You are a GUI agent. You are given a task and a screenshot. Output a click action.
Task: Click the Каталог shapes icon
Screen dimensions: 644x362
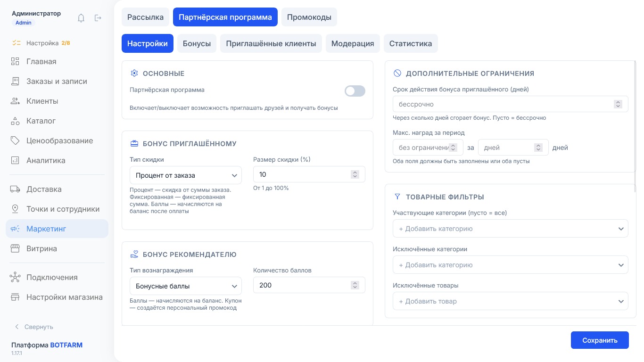point(15,121)
